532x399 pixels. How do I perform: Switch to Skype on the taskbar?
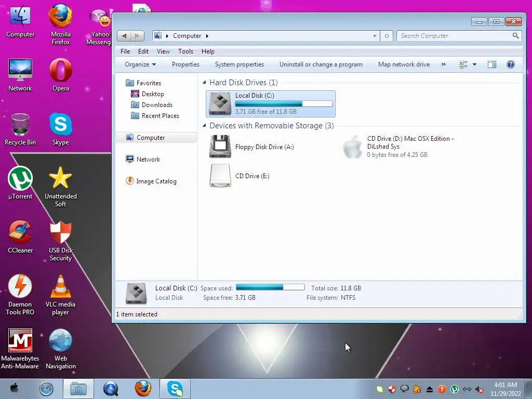[x=175, y=389]
